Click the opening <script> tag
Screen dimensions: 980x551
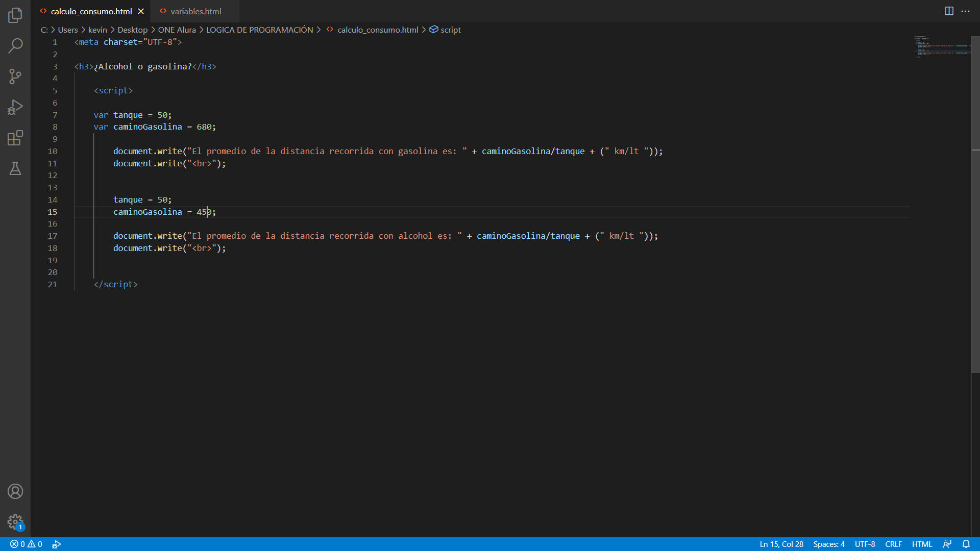[113, 90]
